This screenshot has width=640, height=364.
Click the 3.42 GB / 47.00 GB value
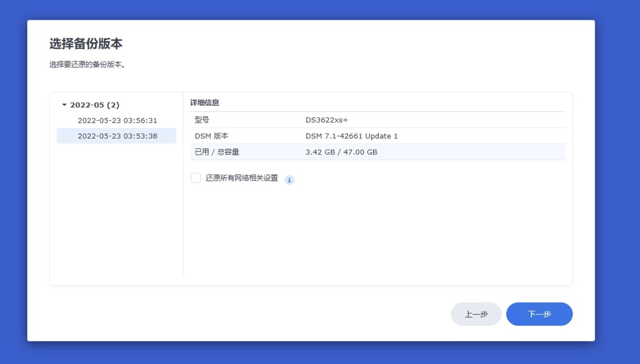(341, 152)
